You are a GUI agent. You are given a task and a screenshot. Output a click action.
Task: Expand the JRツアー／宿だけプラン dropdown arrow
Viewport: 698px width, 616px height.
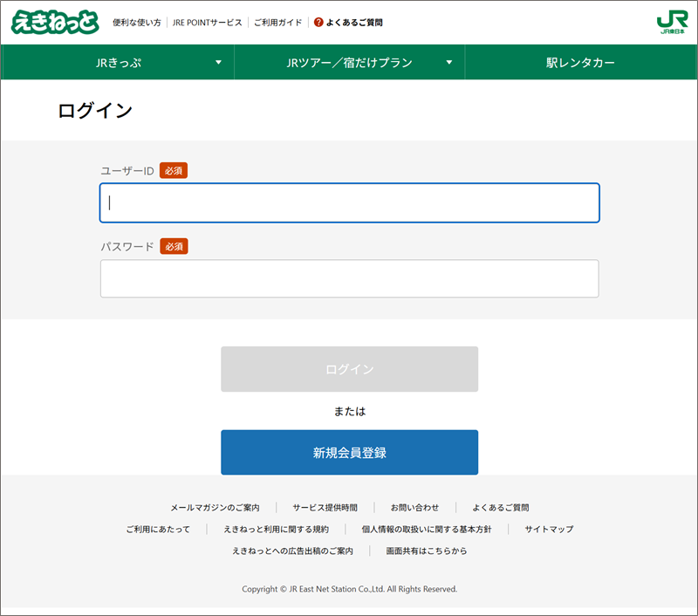tap(449, 63)
